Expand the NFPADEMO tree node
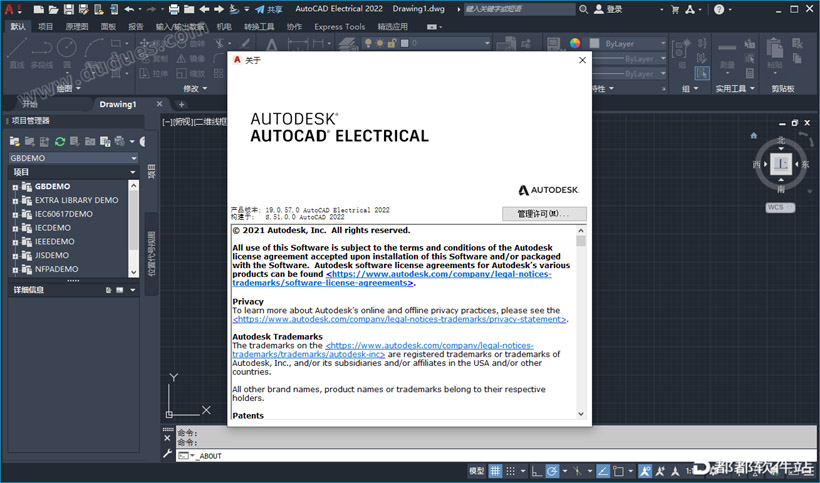This screenshot has width=820, height=483. (15, 270)
